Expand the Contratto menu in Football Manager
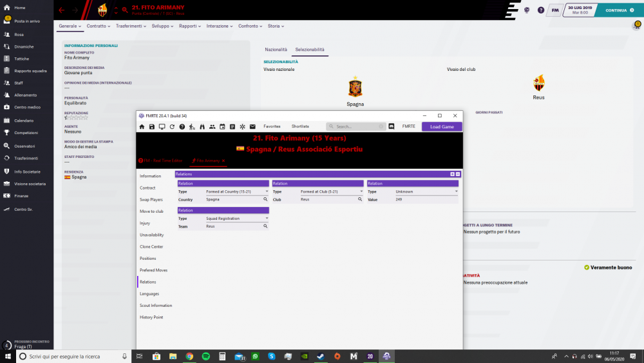Viewport: 644px width, 363px height. click(99, 26)
